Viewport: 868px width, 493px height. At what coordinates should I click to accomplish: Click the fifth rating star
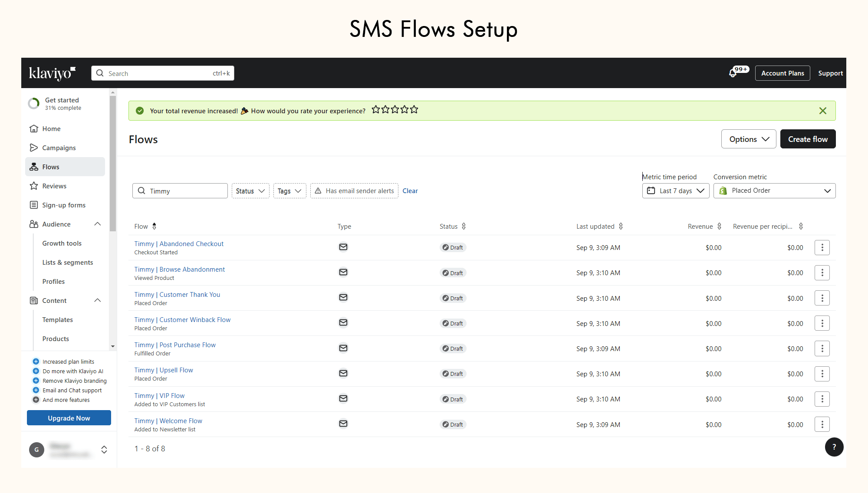pos(414,110)
